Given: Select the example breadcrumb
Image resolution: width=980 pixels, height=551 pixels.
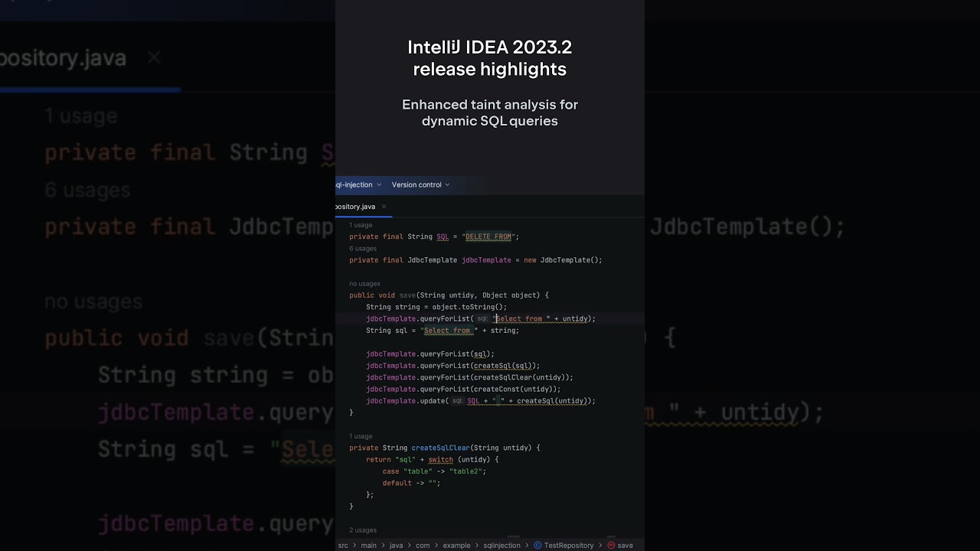Looking at the screenshot, I should [456, 546].
